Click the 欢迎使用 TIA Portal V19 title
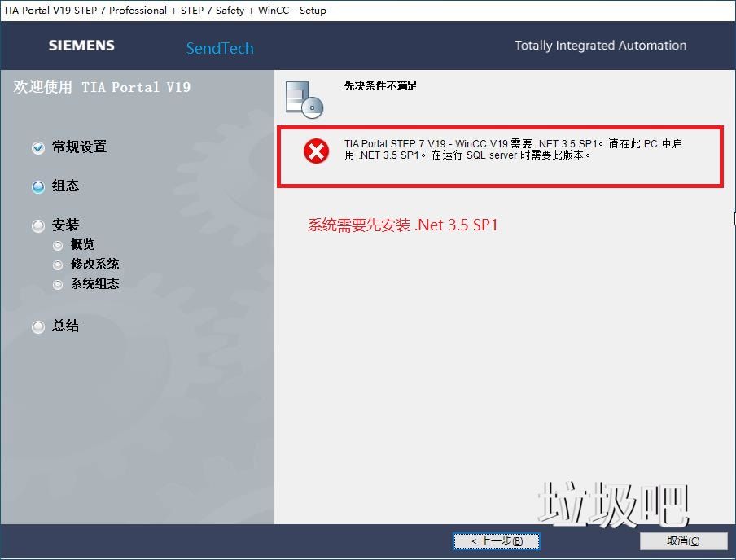Viewport: 736px width, 560px height. pos(102,87)
